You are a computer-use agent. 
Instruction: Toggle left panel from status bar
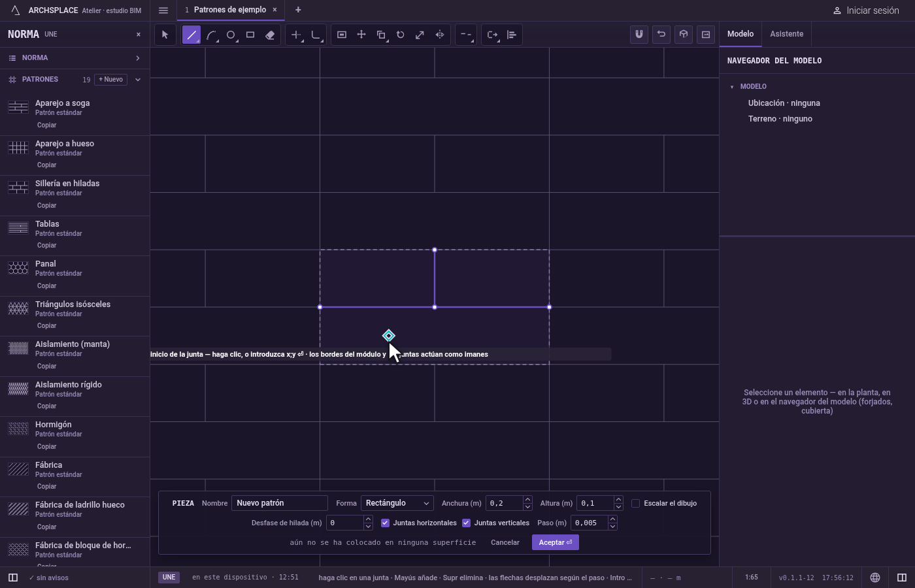[12, 578]
